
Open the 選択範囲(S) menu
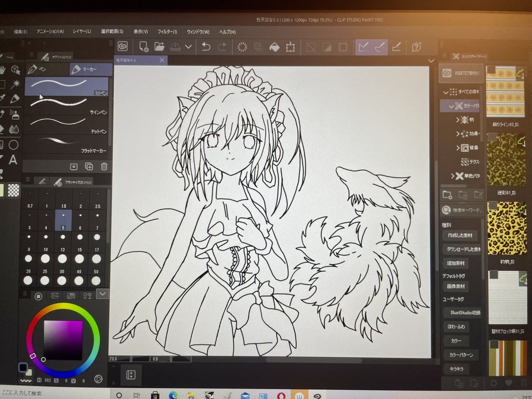coord(112,32)
